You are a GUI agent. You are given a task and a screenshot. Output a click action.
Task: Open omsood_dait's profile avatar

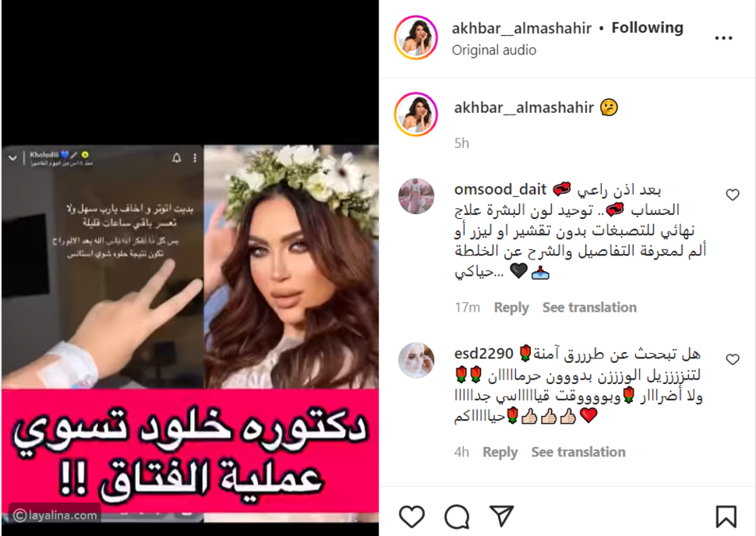pos(416,196)
